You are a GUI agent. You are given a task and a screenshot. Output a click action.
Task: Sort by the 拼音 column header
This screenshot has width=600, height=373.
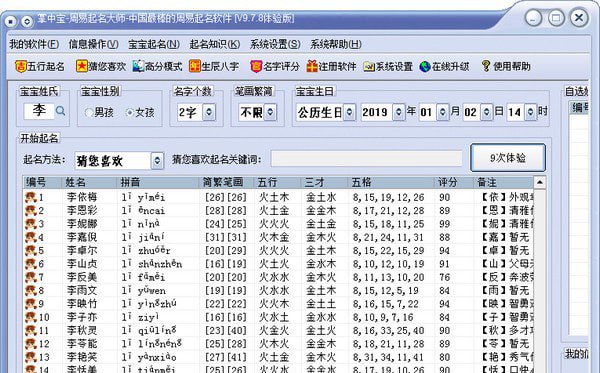click(x=158, y=182)
